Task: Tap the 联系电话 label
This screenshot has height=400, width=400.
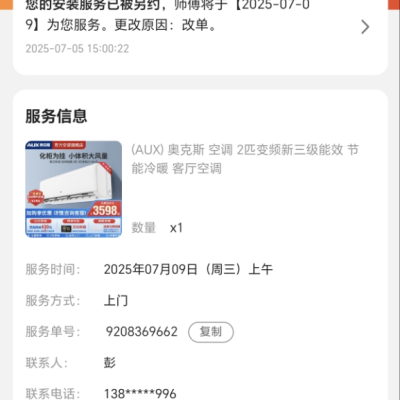Action: click(53, 394)
